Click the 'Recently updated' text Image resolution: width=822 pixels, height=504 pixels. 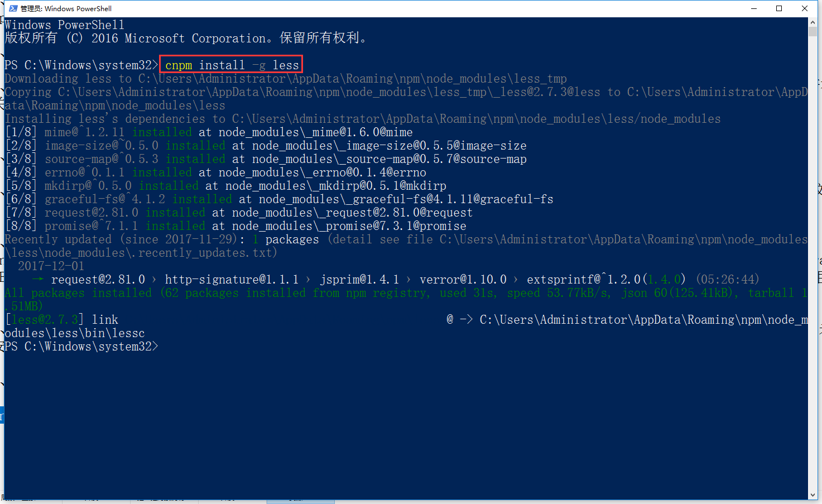tap(58, 239)
